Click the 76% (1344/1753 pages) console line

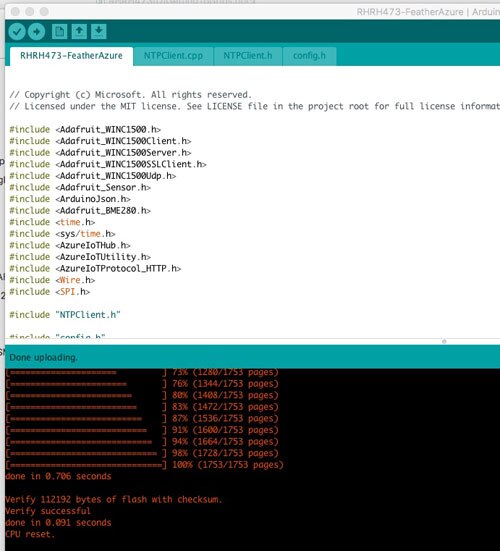point(142,383)
